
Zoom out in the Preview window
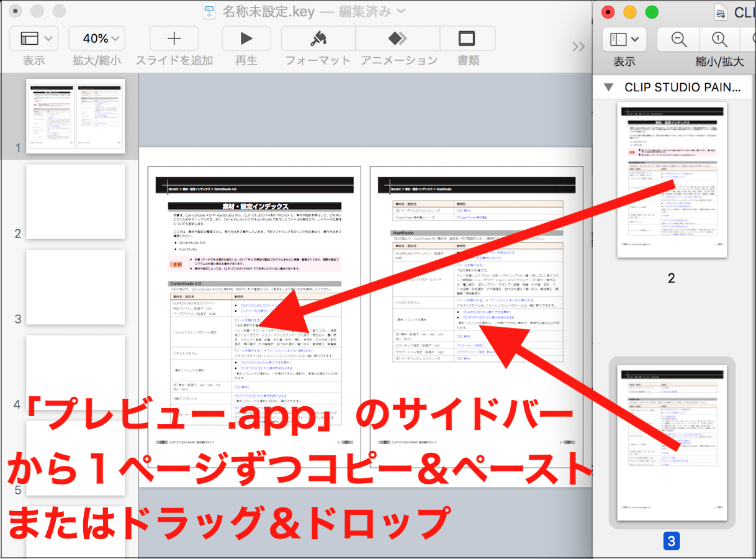pos(679,40)
